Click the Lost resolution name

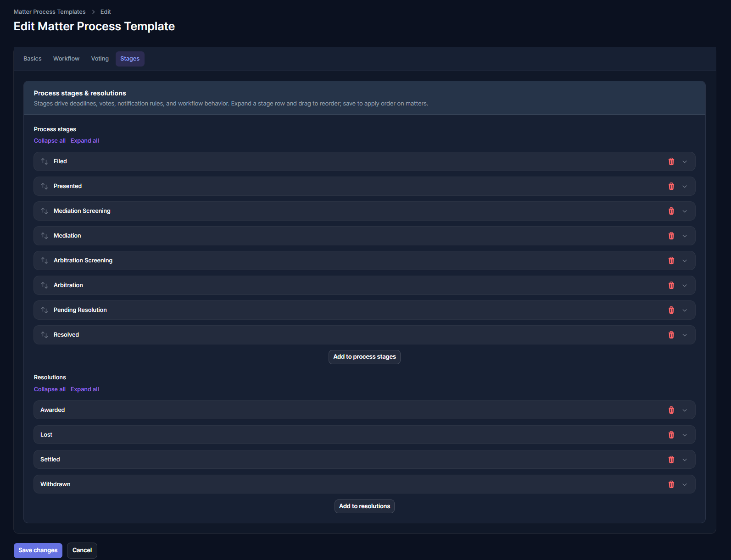coord(46,435)
